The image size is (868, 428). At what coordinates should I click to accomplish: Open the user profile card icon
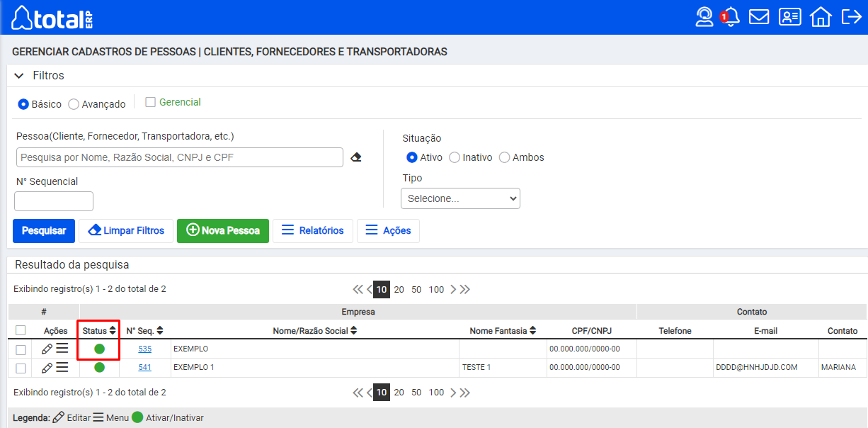pyautogui.click(x=790, y=16)
